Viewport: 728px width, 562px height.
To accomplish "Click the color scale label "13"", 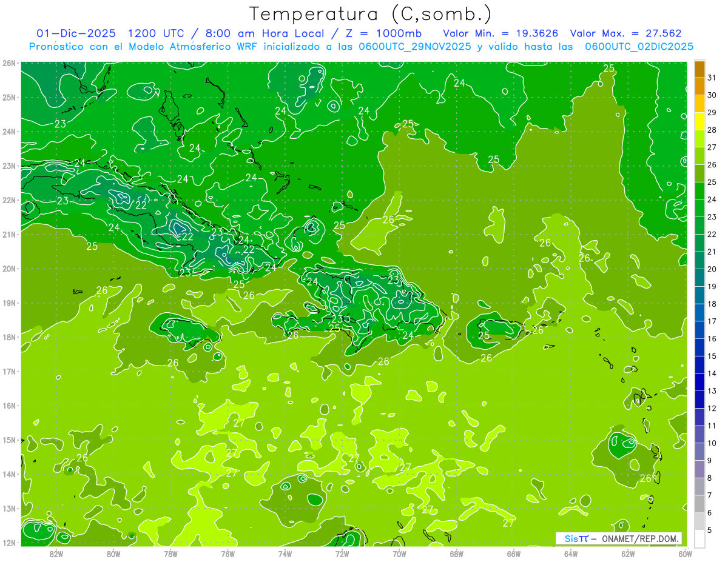I will (x=712, y=391).
